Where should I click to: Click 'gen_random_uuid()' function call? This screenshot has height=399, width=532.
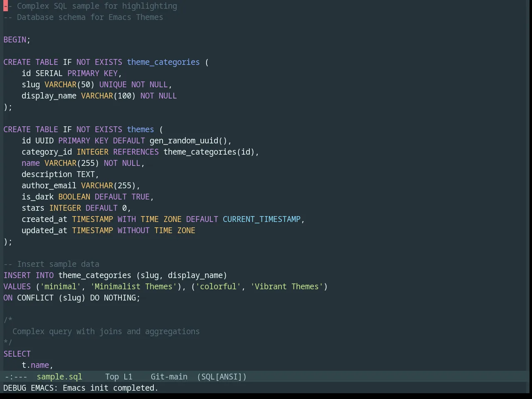point(188,140)
